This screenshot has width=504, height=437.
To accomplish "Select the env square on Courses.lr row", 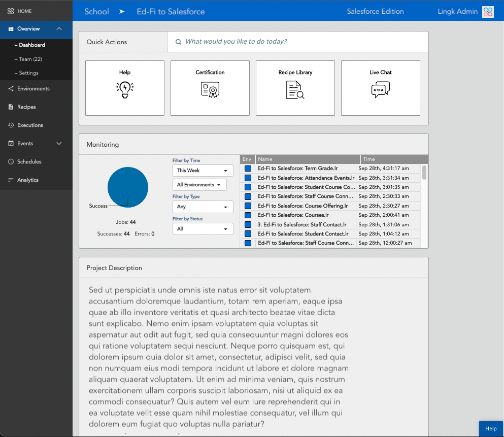I will tap(247, 215).
